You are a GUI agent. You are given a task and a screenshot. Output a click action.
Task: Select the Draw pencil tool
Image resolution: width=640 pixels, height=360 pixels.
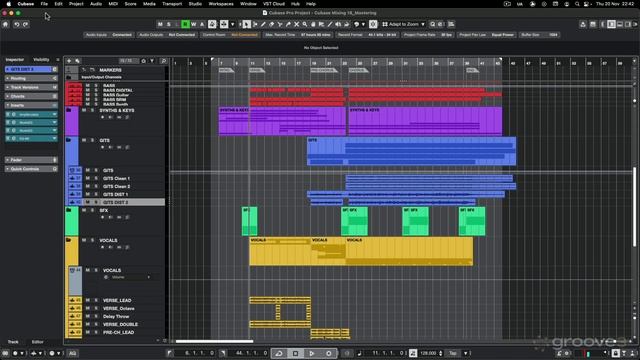point(263,24)
